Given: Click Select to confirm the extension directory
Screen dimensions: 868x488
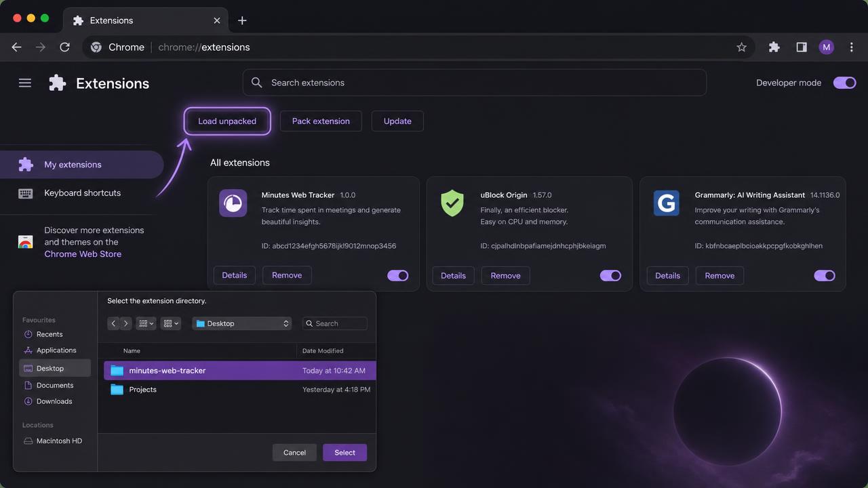Looking at the screenshot, I should (344, 453).
